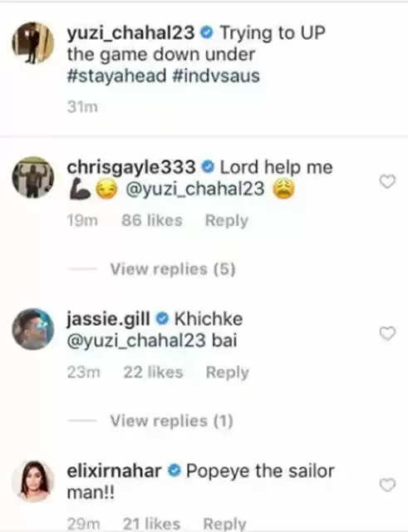The height and width of the screenshot is (532, 408).
Task: Reply to chrisgayle333's comment
Action: pos(227,220)
